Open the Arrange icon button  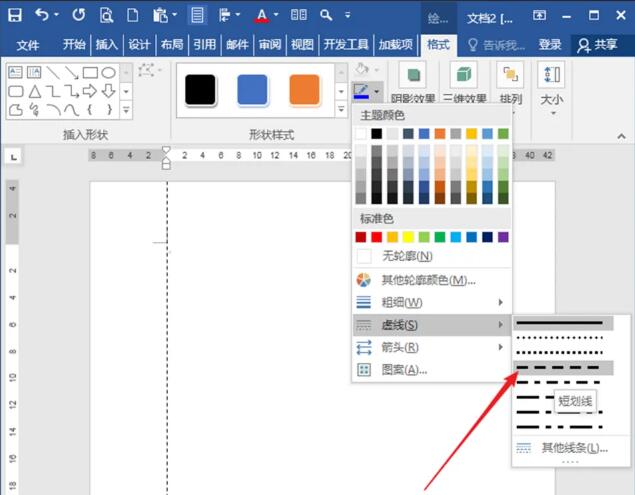(510, 75)
